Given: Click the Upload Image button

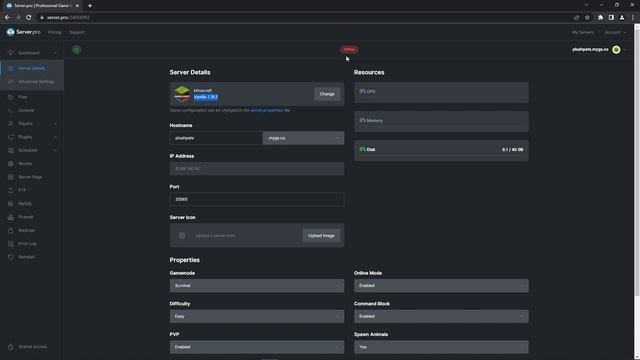Looking at the screenshot, I should pos(321,236).
